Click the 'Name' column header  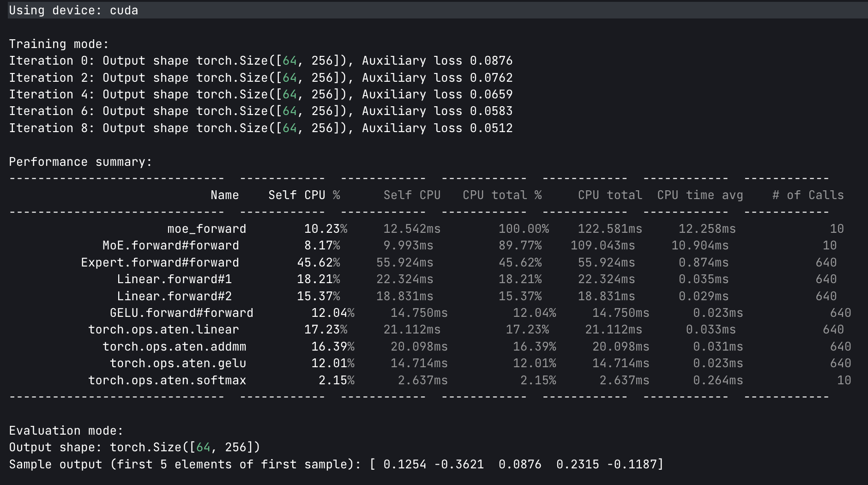(224, 195)
